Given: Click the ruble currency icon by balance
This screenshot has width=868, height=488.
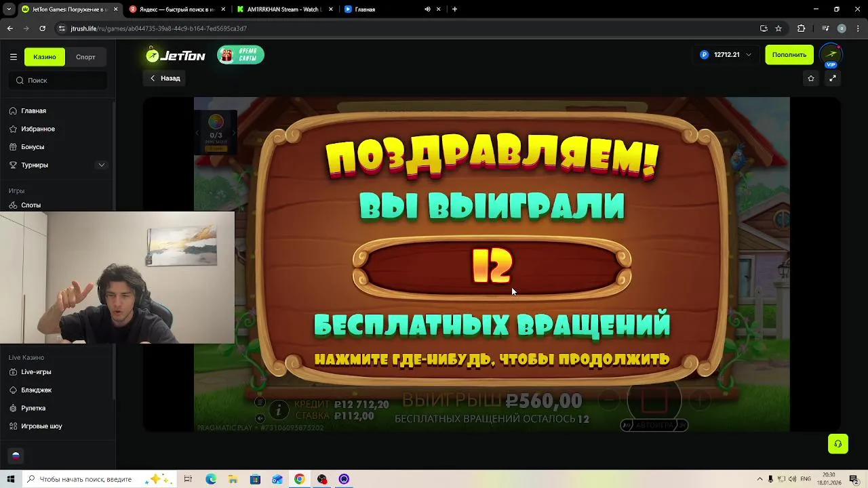Looking at the screenshot, I should pos(705,55).
